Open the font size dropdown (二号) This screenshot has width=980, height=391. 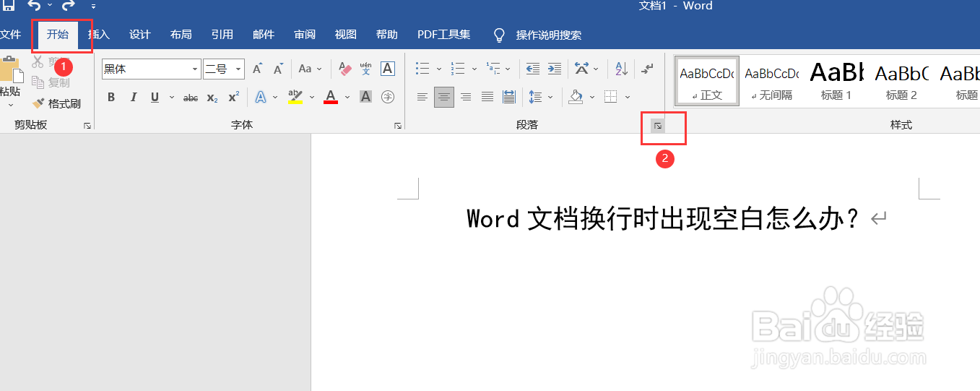[x=238, y=69]
